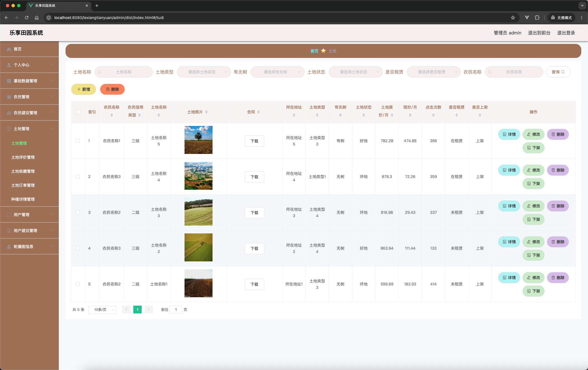Check the row 1 checkbox for 农民名称1
Viewport: 588px width, 370px height.
coord(78,141)
